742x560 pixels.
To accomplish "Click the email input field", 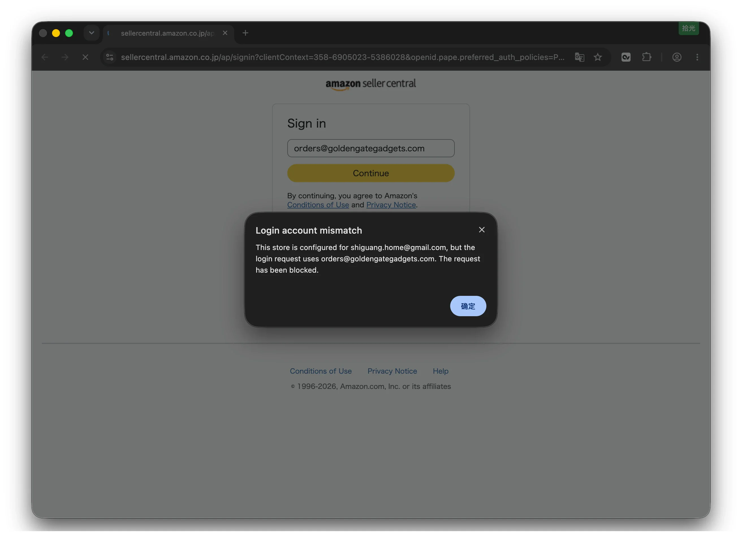I will [371, 148].
